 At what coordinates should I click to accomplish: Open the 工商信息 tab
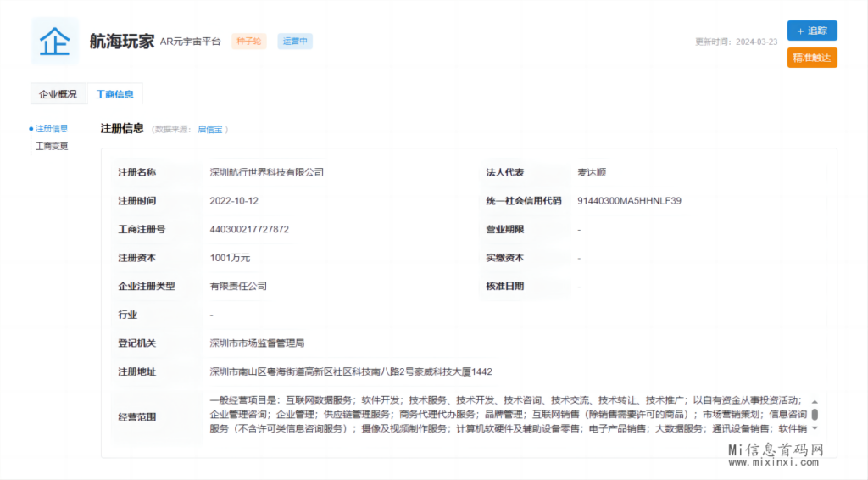[x=114, y=94]
